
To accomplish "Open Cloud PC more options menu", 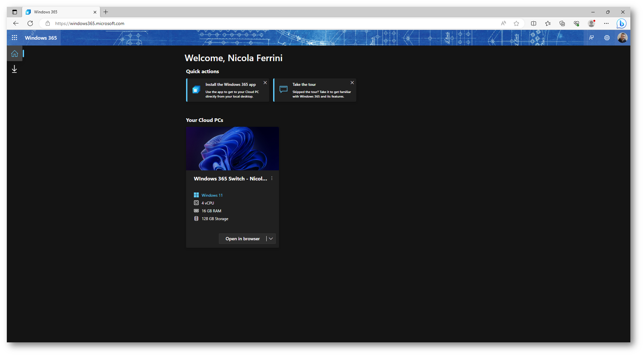I will click(272, 178).
